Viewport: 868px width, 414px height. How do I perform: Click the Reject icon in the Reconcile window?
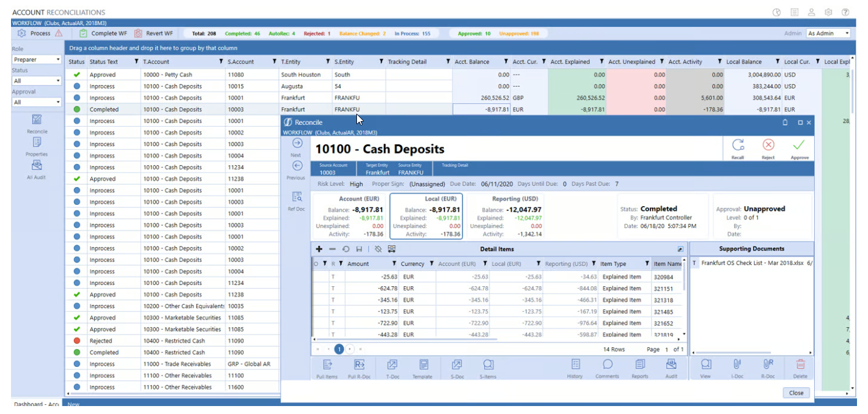pyautogui.click(x=768, y=146)
